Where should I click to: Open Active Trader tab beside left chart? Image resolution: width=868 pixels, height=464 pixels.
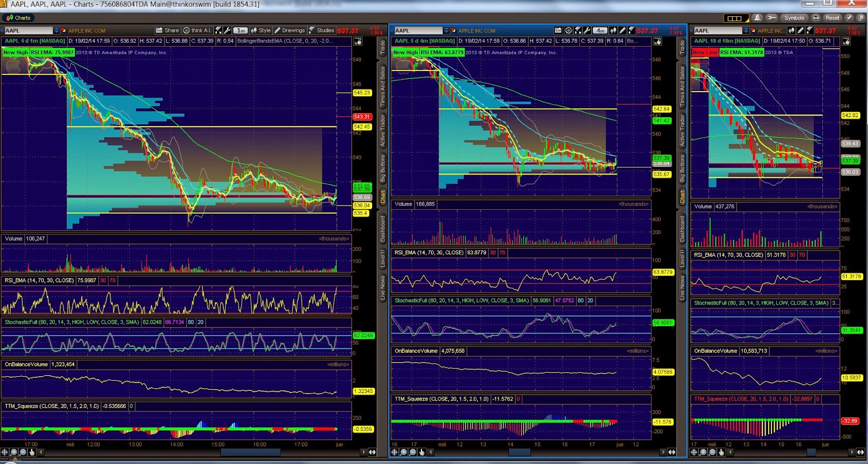click(382, 130)
